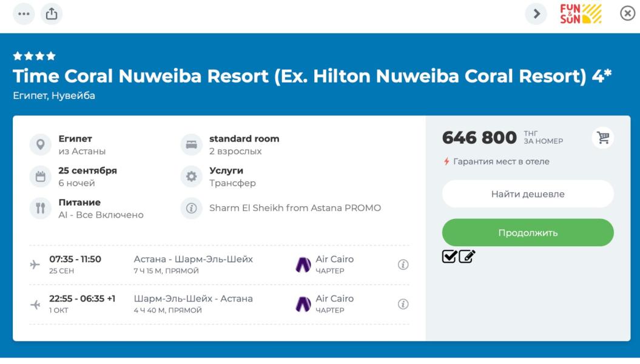The width and height of the screenshot is (640, 364).
Task: Click the location pin icon for Египет
Action: (x=41, y=144)
